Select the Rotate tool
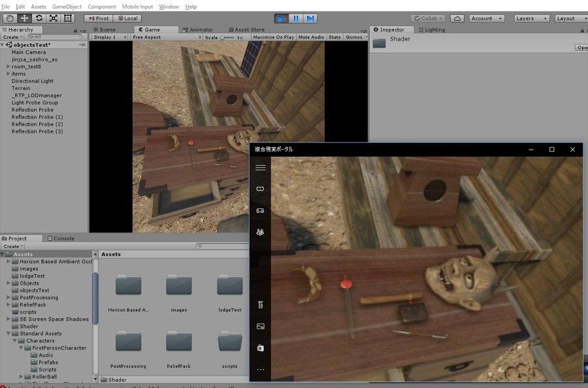 [x=40, y=18]
